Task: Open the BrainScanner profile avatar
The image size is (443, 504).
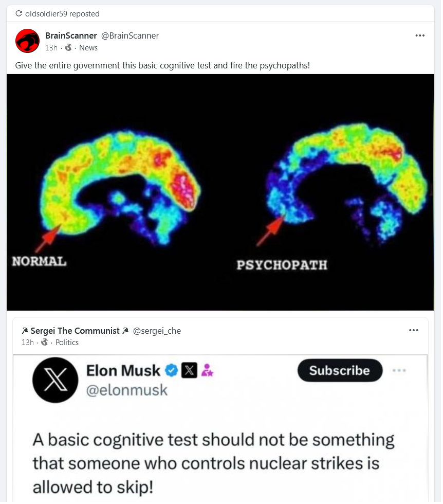Action: [28, 41]
